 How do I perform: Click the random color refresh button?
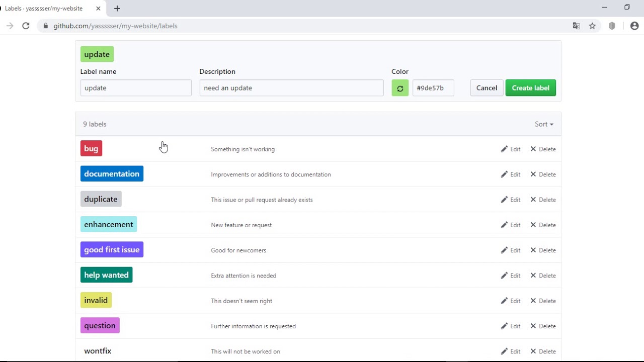click(400, 88)
